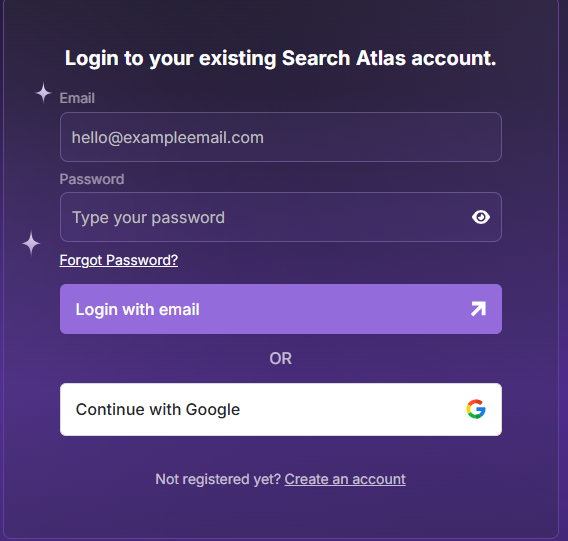Select the Continue with Google button
This screenshot has width=568, height=541.
coord(281,409)
